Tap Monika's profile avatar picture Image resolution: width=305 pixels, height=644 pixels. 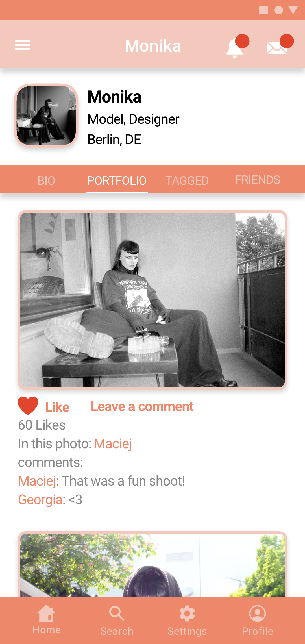(46, 116)
